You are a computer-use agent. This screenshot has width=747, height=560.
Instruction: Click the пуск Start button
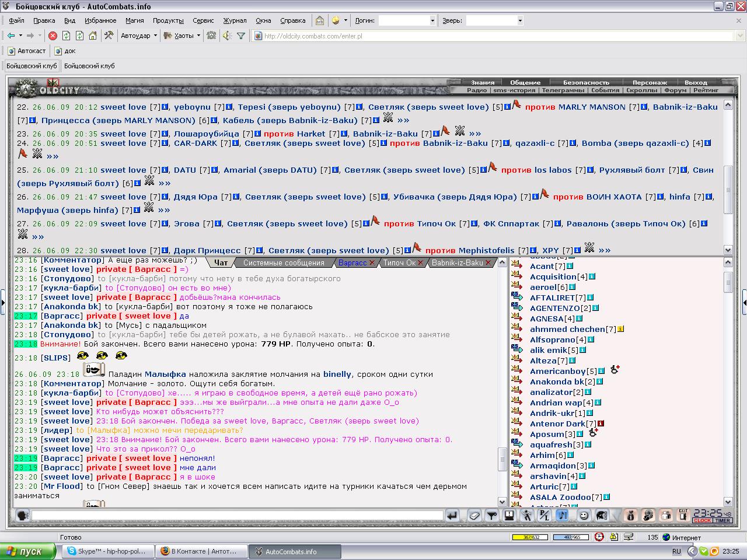[x=27, y=551]
